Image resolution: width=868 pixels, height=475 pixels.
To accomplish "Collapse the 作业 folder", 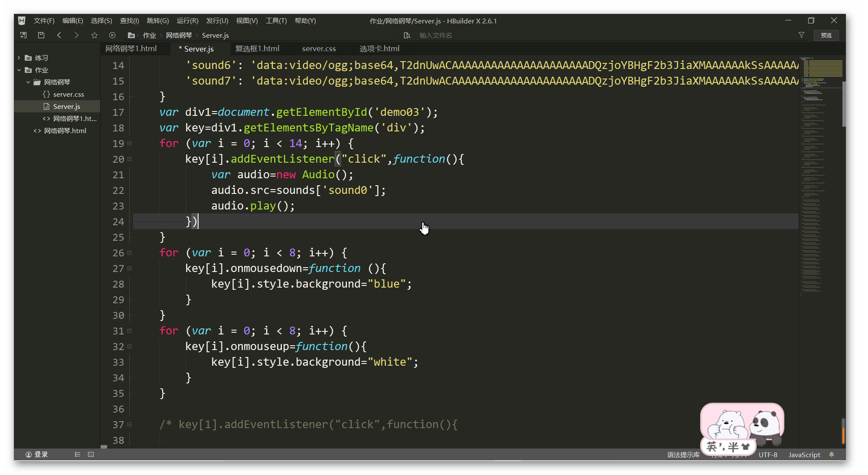I will pos(19,70).
